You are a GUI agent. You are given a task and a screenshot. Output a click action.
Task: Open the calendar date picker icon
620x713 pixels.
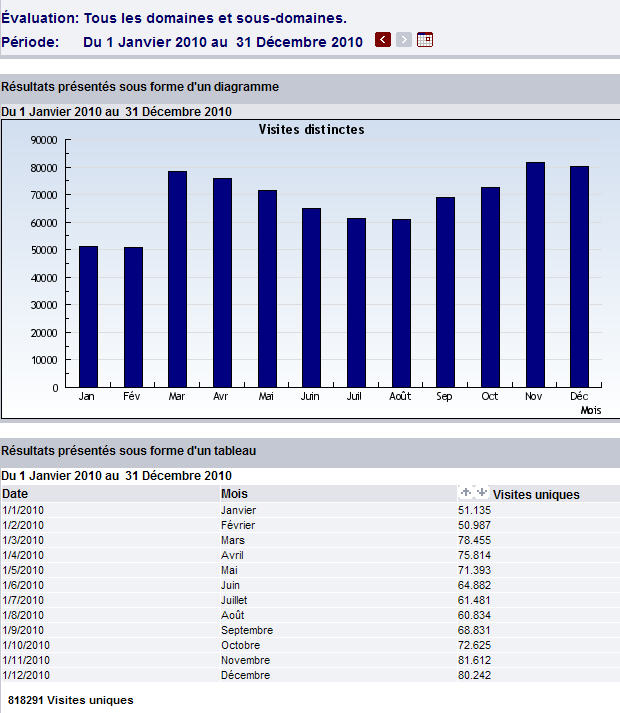pos(425,40)
